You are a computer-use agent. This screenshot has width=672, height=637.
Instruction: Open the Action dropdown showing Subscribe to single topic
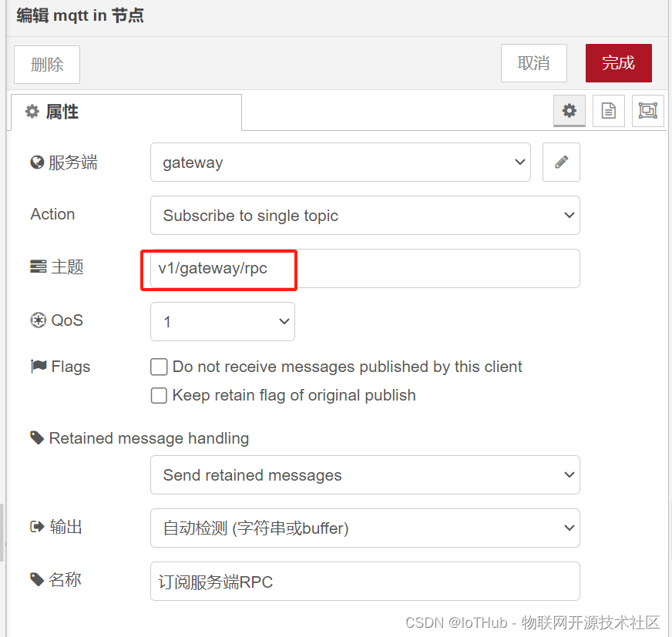click(x=364, y=216)
